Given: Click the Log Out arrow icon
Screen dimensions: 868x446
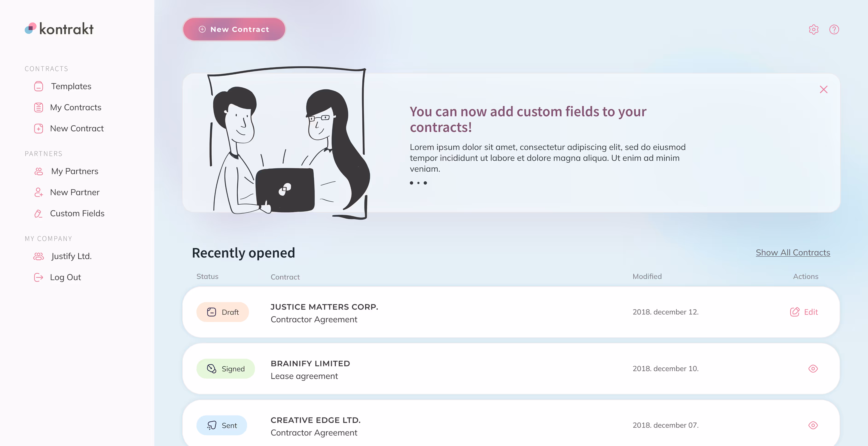Looking at the screenshot, I should click(x=39, y=277).
